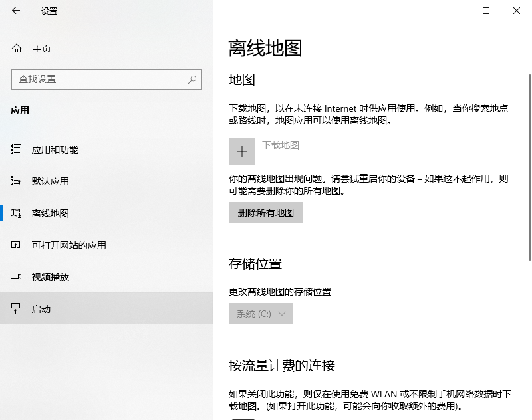Select the 离线地图 map icon

pos(16,213)
